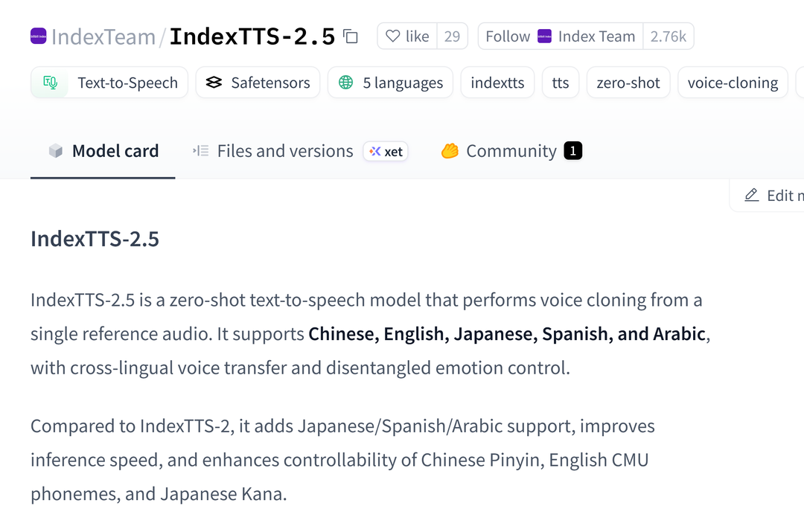Click the IndexTeam purple avatar icon
This screenshot has width=804, height=532.
39,36
